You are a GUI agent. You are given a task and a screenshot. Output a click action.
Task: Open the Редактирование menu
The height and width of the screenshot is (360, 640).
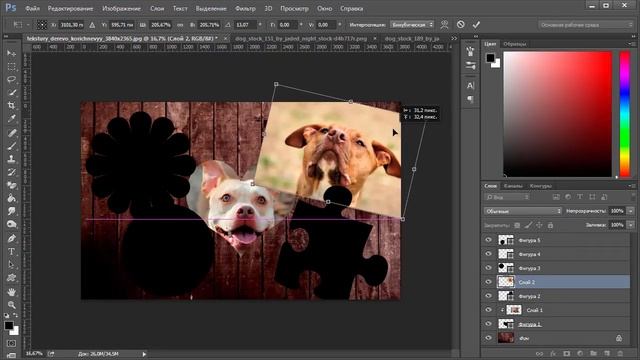point(70,8)
